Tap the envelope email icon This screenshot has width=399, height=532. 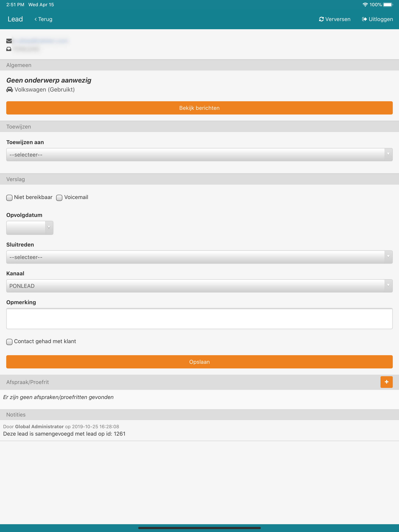pyautogui.click(x=9, y=41)
